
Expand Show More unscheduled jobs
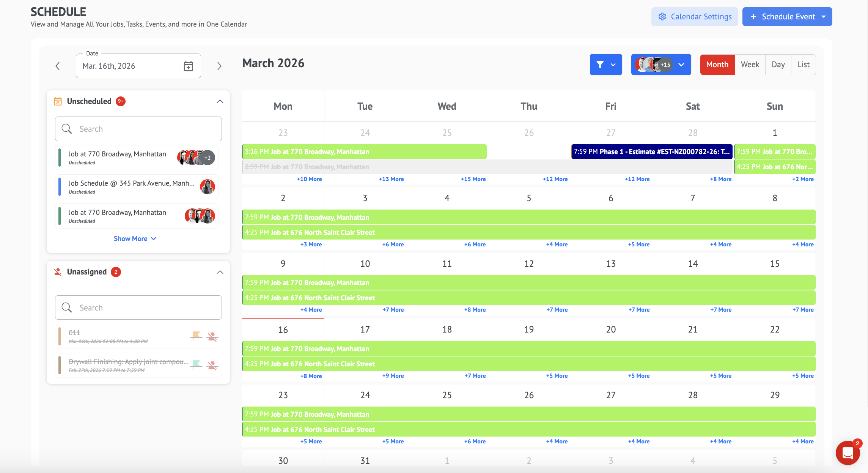point(135,238)
